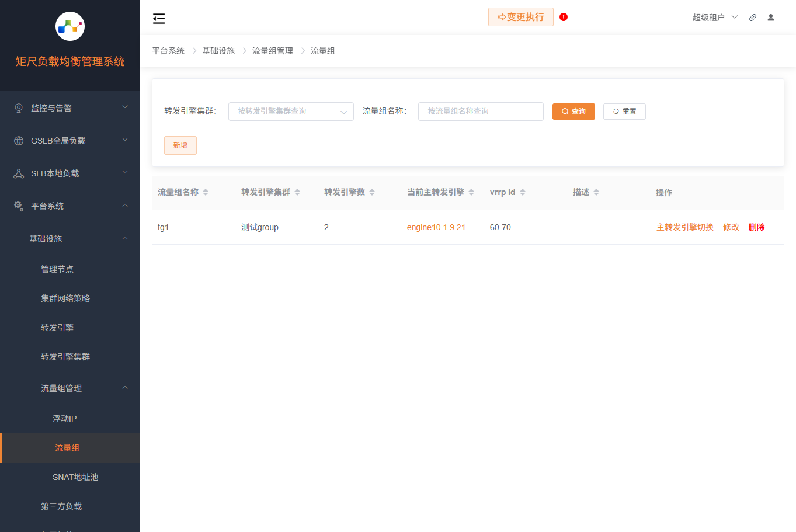The height and width of the screenshot is (532, 796).
Task: Sort the 转发引擎数 column descending
Action: pos(373,194)
